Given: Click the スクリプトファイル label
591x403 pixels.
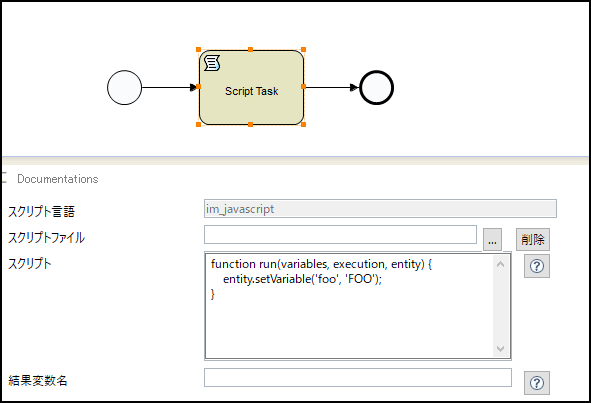Looking at the screenshot, I should tap(46, 238).
